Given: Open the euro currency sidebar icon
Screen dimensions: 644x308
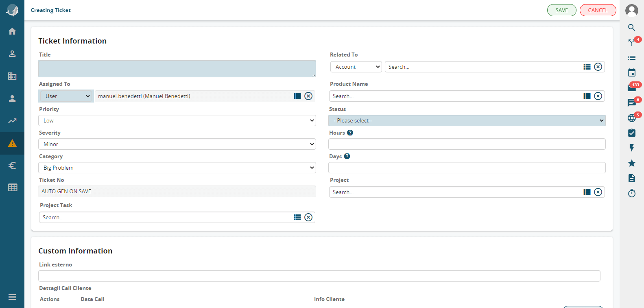Looking at the screenshot, I should point(12,166).
